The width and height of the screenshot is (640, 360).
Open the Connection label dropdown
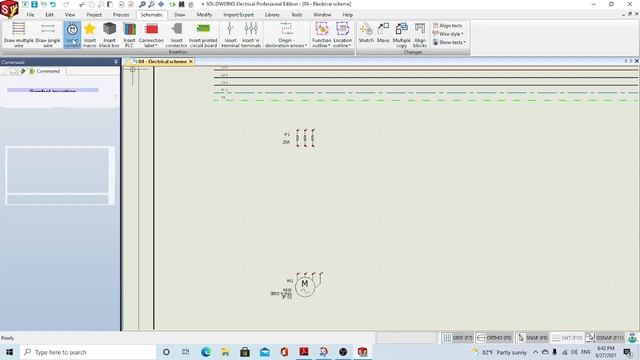point(151,35)
